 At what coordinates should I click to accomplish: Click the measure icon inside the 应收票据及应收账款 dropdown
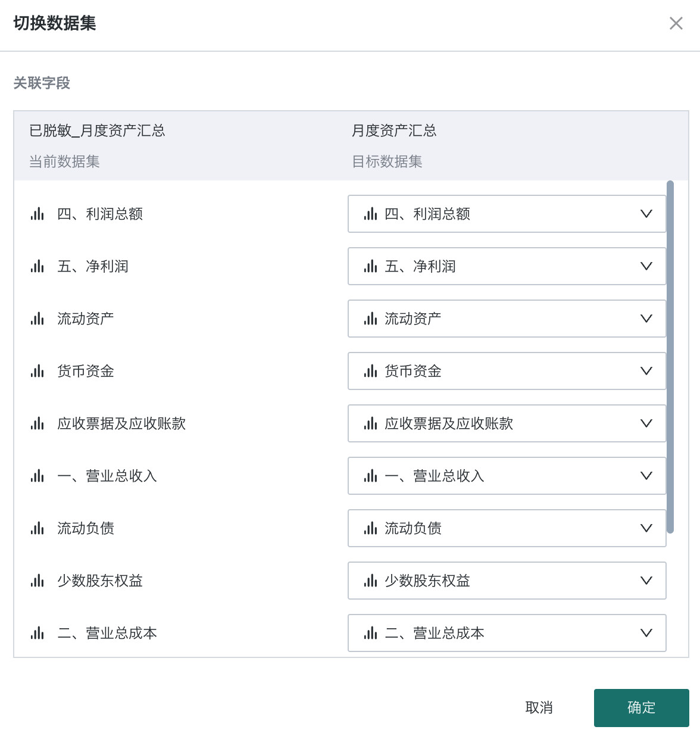371,423
